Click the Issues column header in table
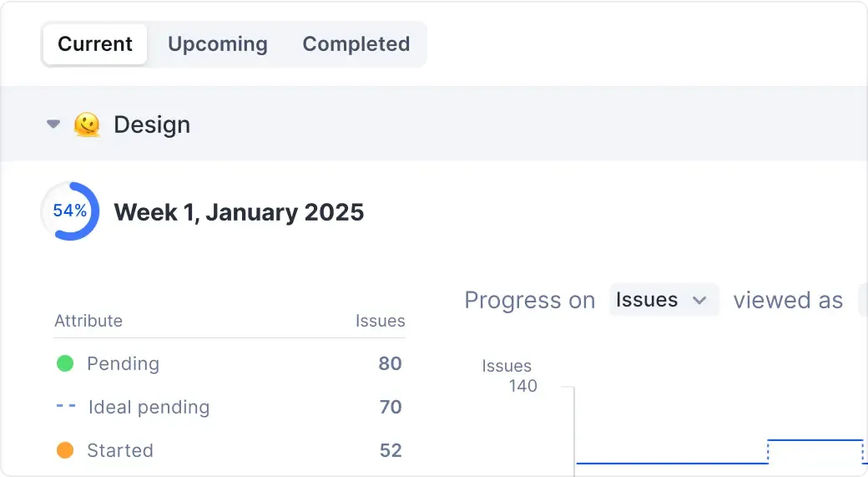This screenshot has height=477, width=868. coord(380,321)
